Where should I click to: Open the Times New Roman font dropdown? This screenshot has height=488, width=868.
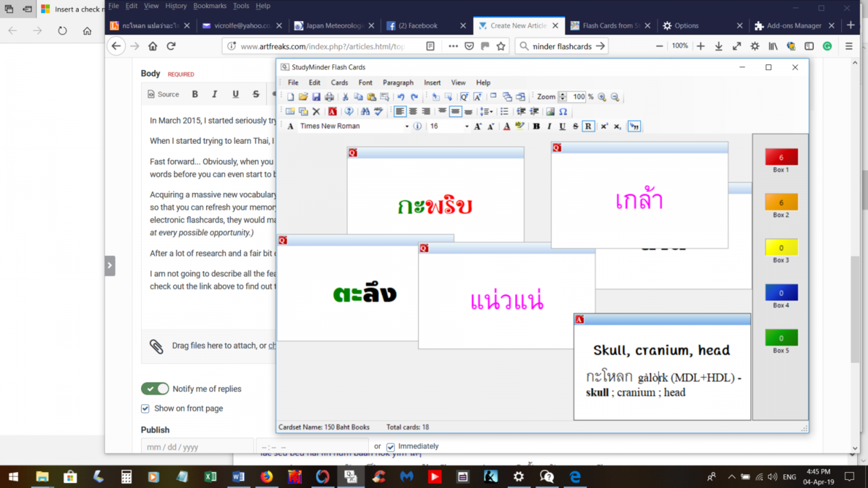[407, 127]
